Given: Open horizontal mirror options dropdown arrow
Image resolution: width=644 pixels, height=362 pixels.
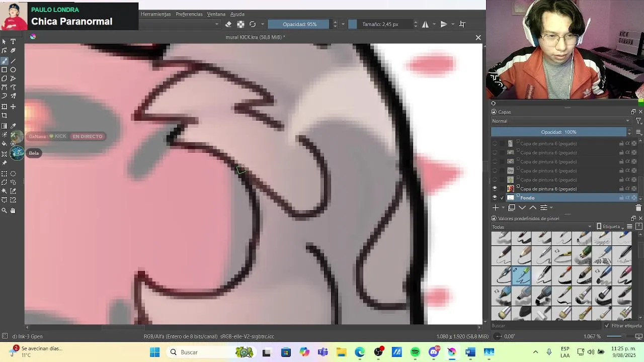Looking at the screenshot, I should point(434,24).
